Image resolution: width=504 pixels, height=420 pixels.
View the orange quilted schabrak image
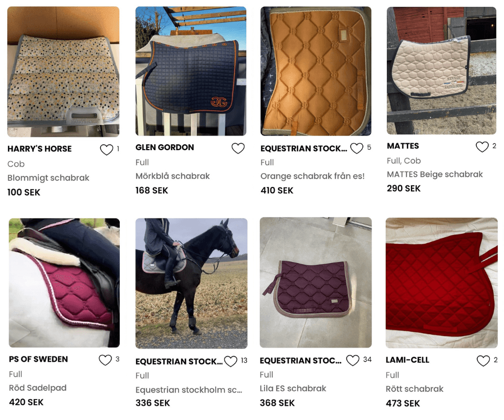click(x=316, y=71)
